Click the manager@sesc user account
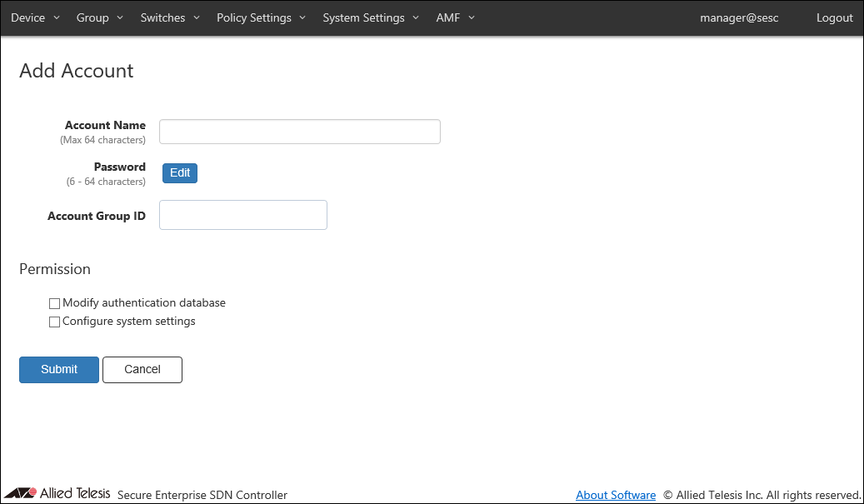 click(739, 17)
